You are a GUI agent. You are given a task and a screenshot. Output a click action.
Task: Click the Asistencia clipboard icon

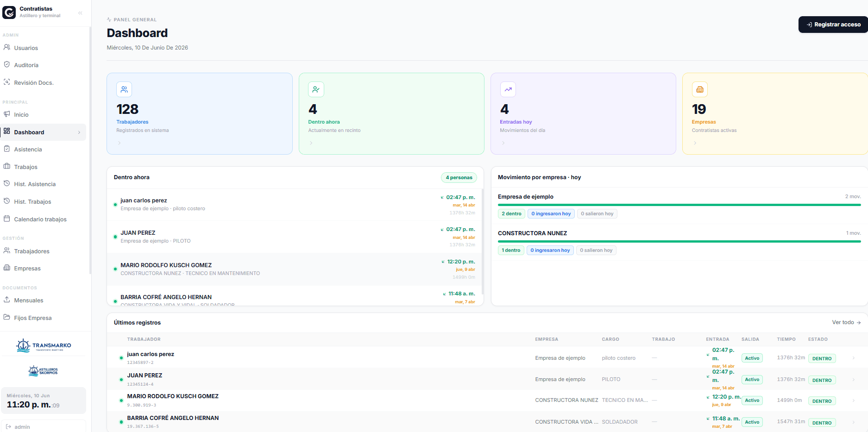point(6,149)
